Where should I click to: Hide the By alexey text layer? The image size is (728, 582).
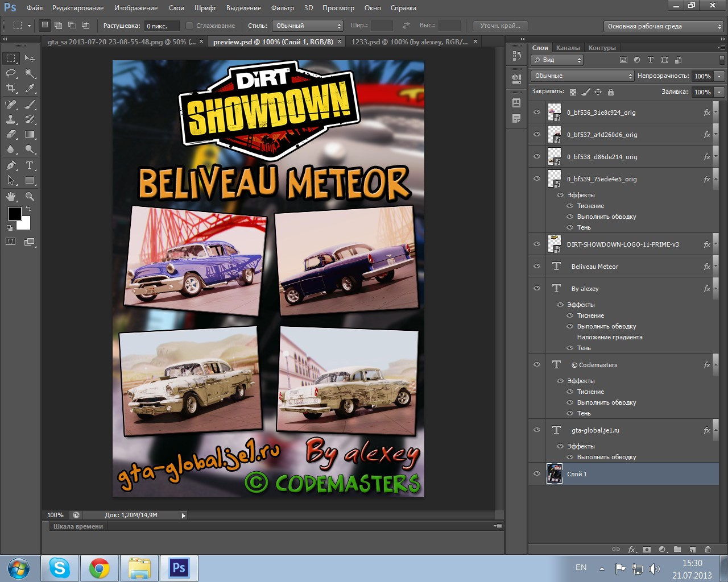click(537, 289)
